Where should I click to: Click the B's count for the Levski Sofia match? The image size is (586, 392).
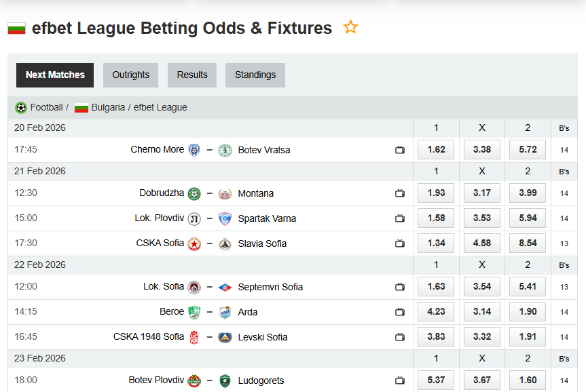[x=564, y=337]
